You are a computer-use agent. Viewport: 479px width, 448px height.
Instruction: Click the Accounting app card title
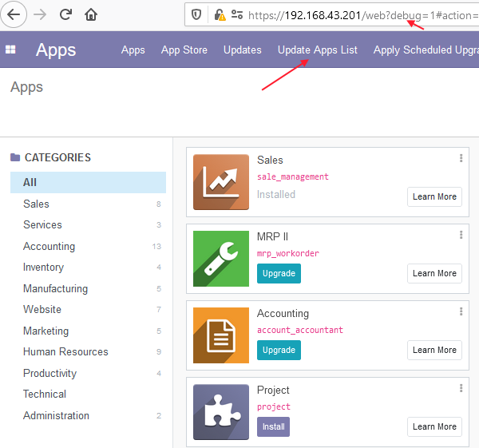[283, 314]
